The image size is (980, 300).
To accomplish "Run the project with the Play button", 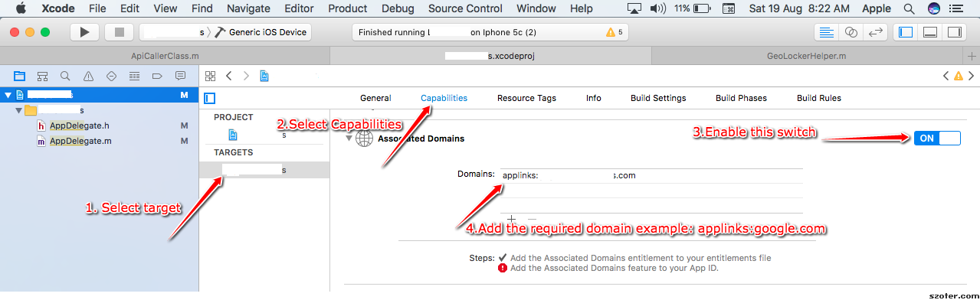I will click(85, 32).
